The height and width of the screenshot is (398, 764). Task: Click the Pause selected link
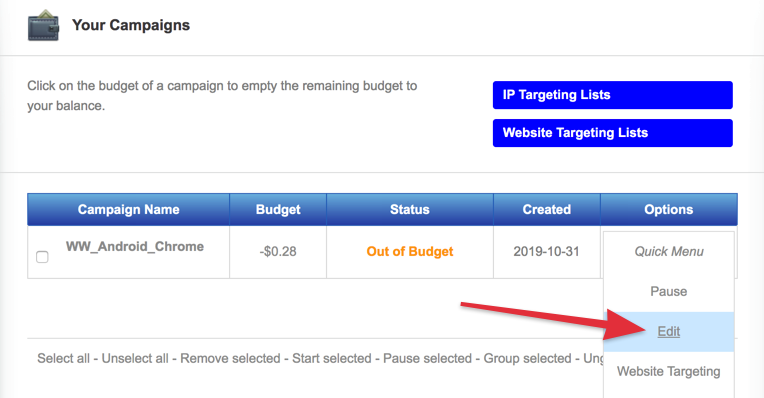point(427,359)
